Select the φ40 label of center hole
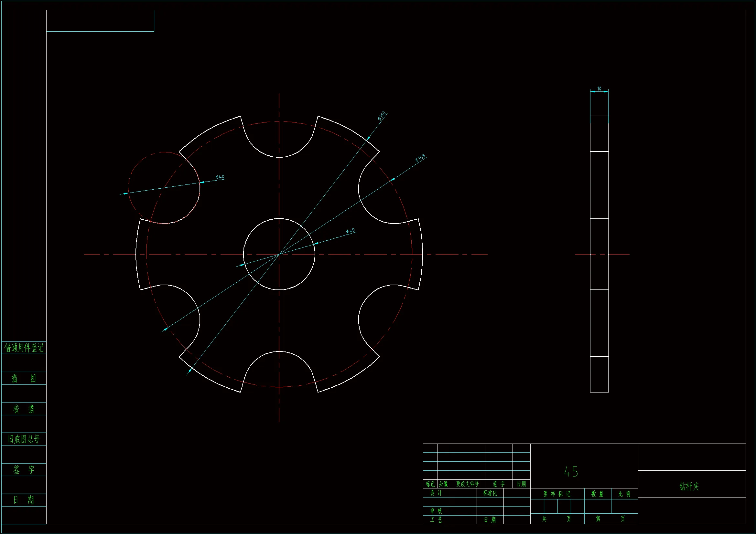 point(350,231)
